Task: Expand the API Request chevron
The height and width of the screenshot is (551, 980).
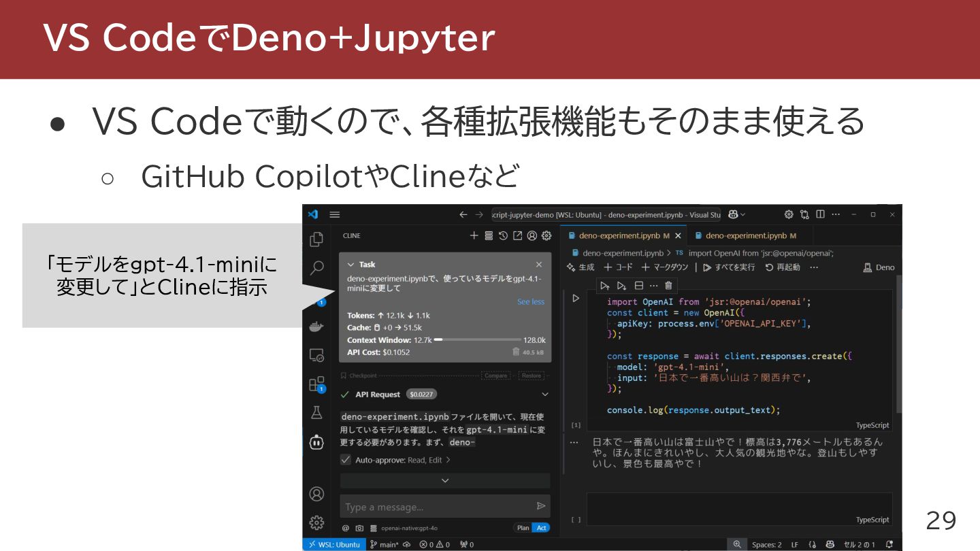Action: (544, 394)
